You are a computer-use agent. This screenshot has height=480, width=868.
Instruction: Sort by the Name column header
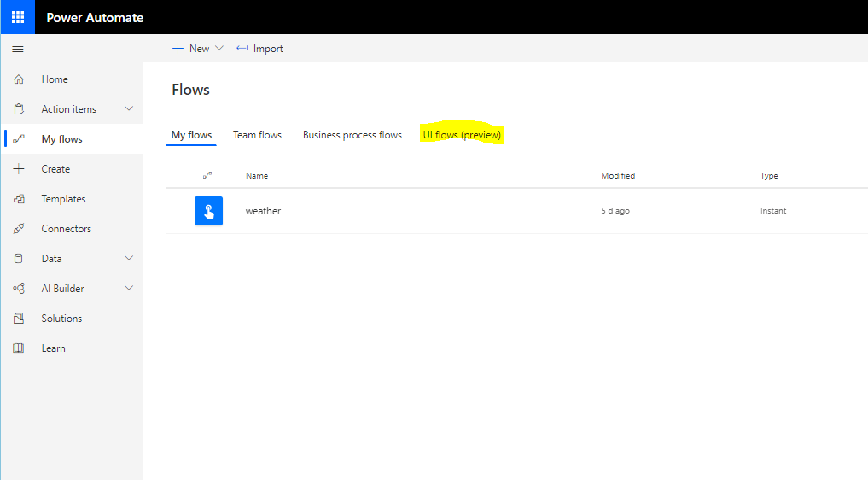tap(257, 176)
